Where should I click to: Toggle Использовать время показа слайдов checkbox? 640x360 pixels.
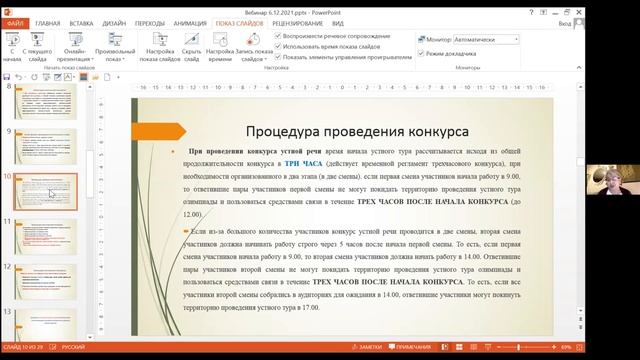[278, 47]
